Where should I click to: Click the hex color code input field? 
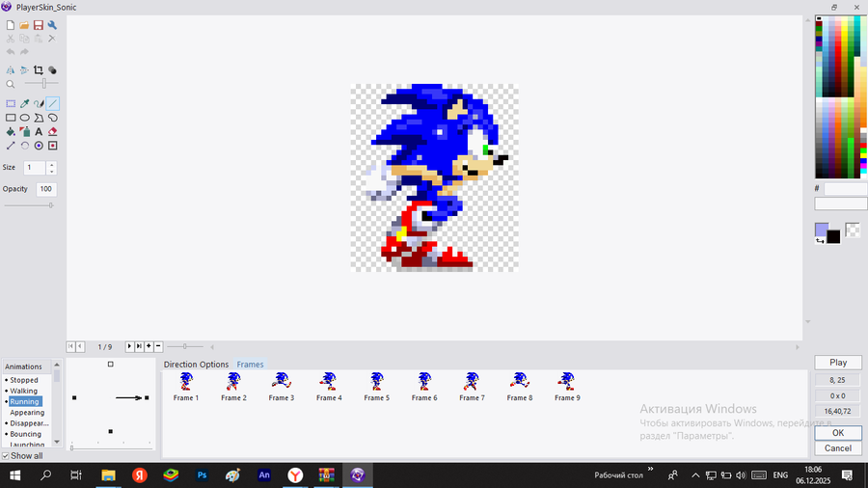click(845, 189)
